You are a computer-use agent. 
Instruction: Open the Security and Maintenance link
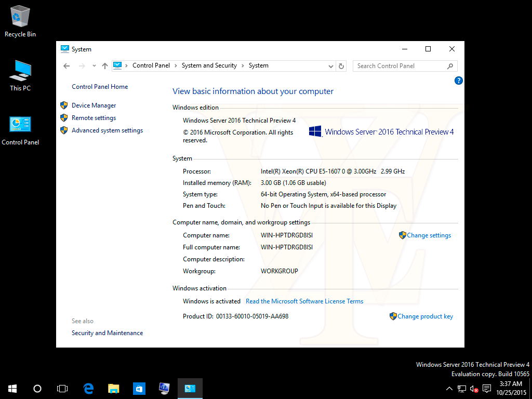pyautogui.click(x=107, y=333)
